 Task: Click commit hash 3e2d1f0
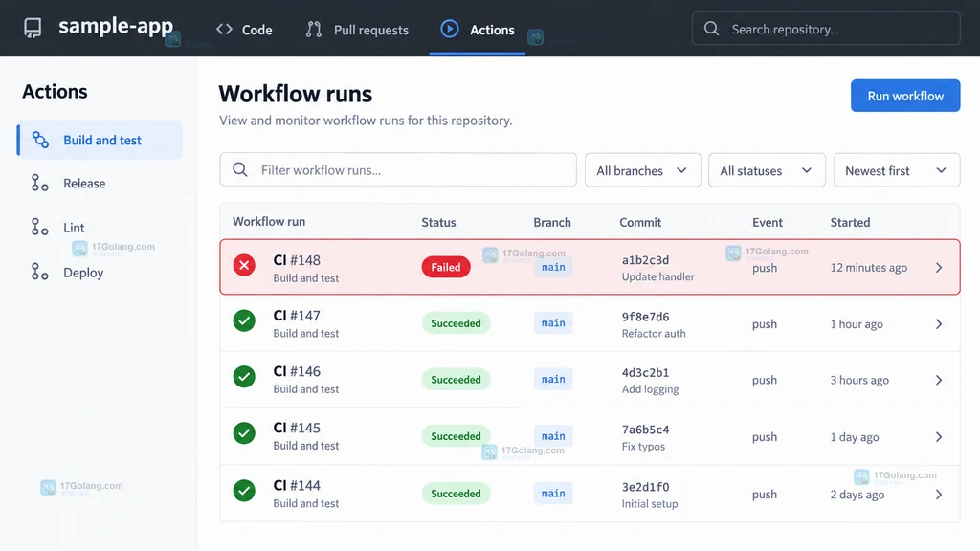pos(645,487)
